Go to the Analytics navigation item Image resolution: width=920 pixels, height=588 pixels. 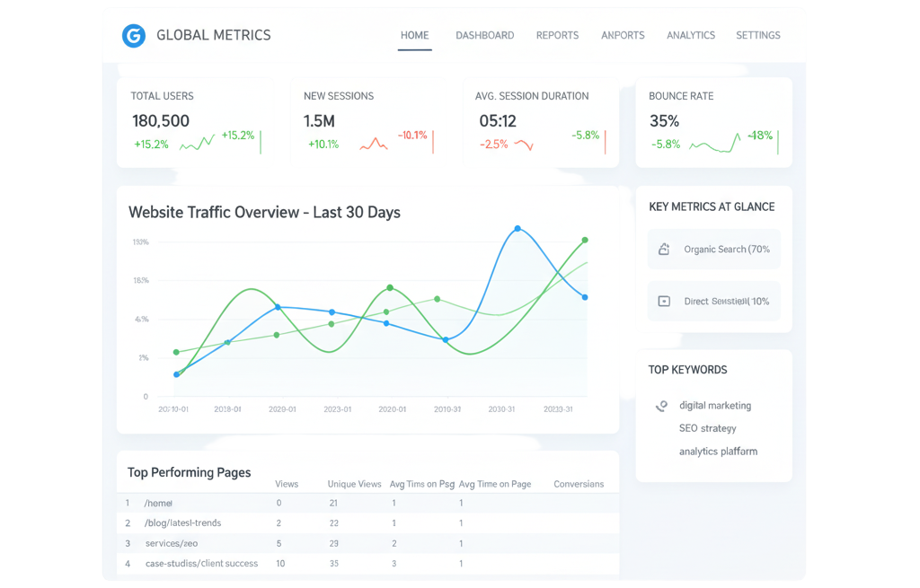point(690,36)
